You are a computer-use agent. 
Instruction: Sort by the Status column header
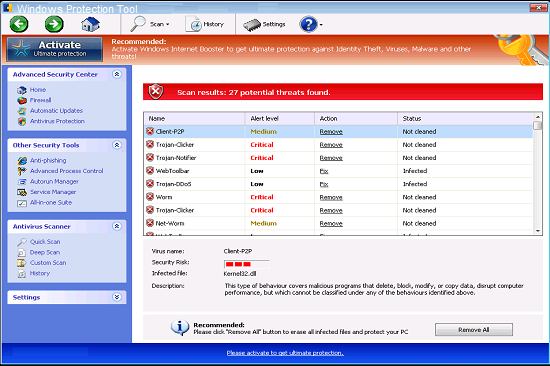465,119
